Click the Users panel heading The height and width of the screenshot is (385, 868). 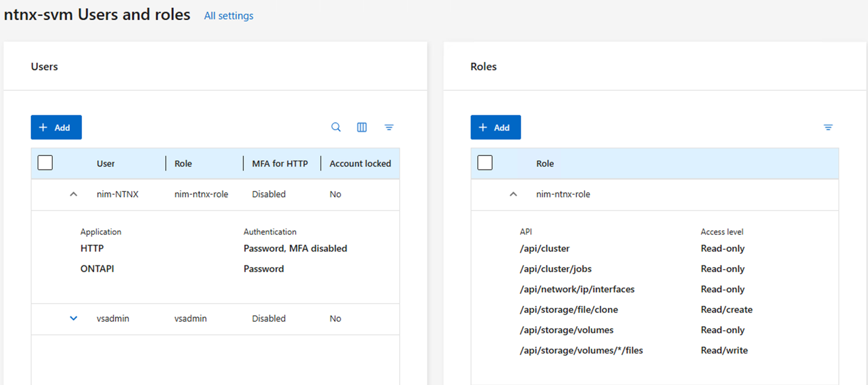pyautogui.click(x=44, y=67)
